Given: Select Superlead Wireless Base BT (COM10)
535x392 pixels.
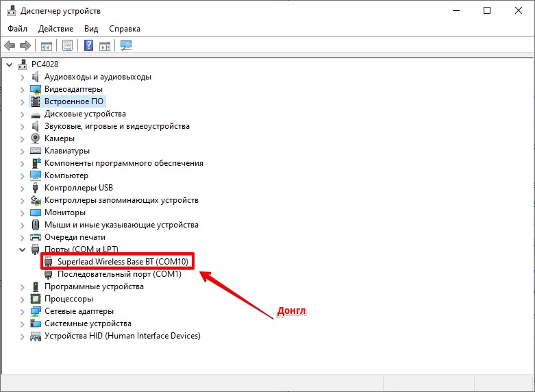Looking at the screenshot, I should tap(123, 262).
